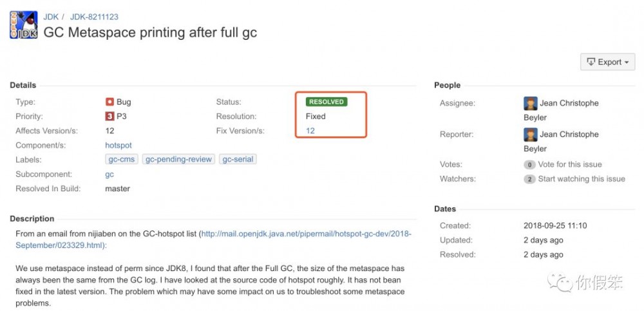Open the gc subcomponent link

(109, 174)
